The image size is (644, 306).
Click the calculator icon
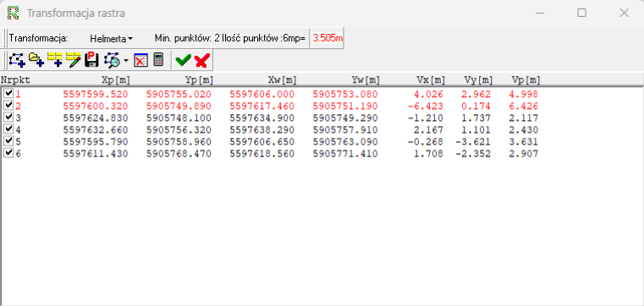(158, 60)
